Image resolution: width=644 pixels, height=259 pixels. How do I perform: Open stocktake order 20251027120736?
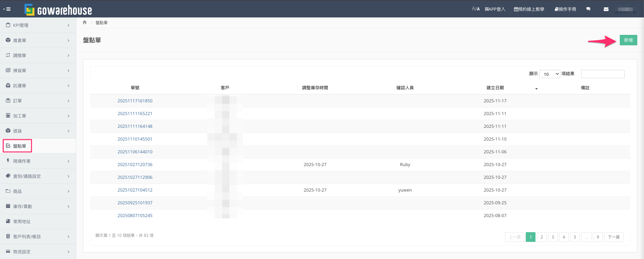[x=135, y=165]
